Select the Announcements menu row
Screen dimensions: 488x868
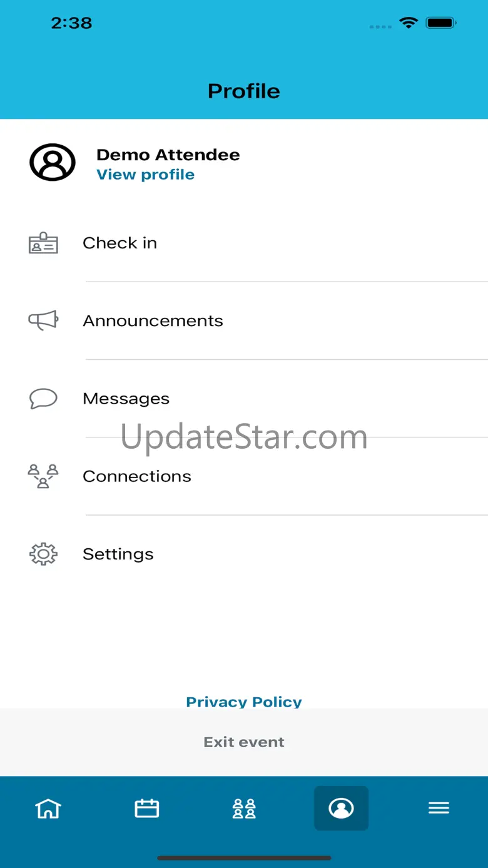[x=244, y=320]
